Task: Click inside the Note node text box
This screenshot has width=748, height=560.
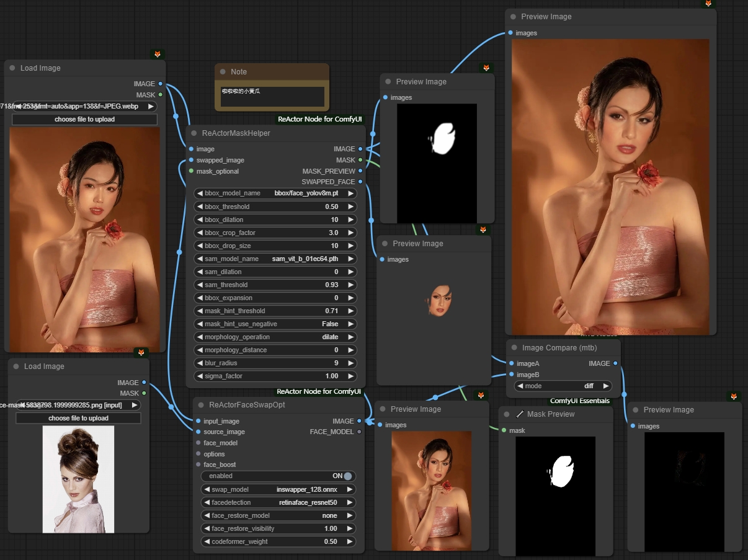Action: click(x=272, y=96)
